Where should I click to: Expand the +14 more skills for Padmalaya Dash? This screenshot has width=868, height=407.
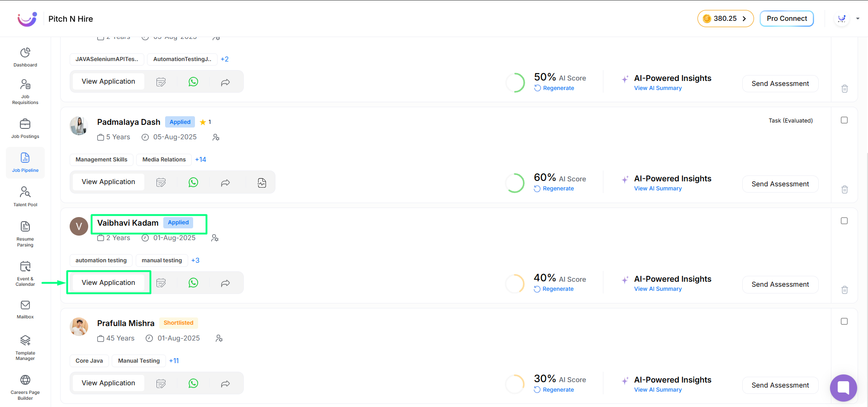point(200,160)
